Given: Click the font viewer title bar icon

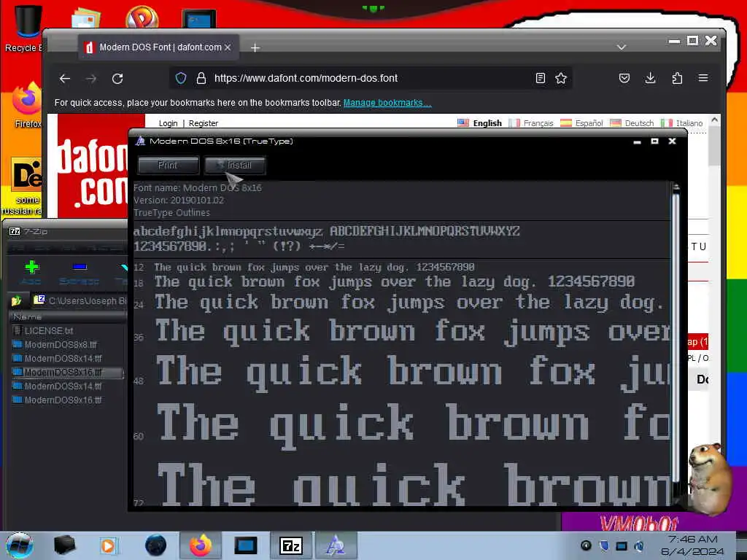Looking at the screenshot, I should tap(140, 141).
